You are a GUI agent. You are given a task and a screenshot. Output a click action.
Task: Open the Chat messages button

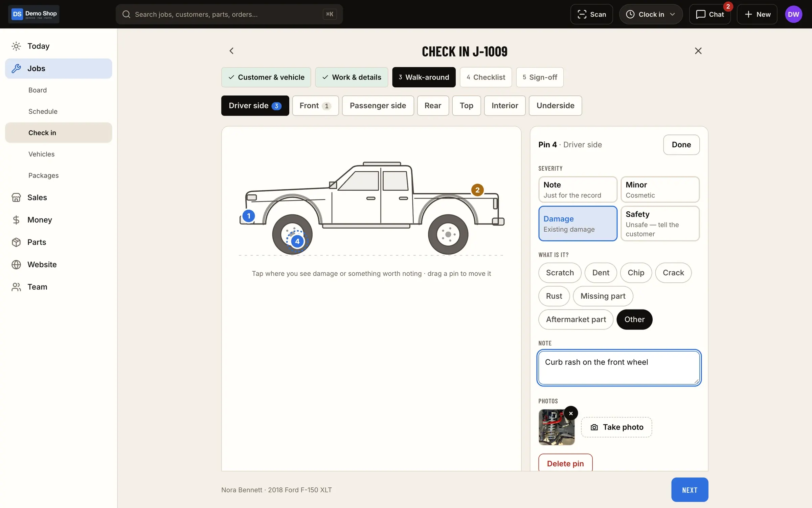pos(710,14)
